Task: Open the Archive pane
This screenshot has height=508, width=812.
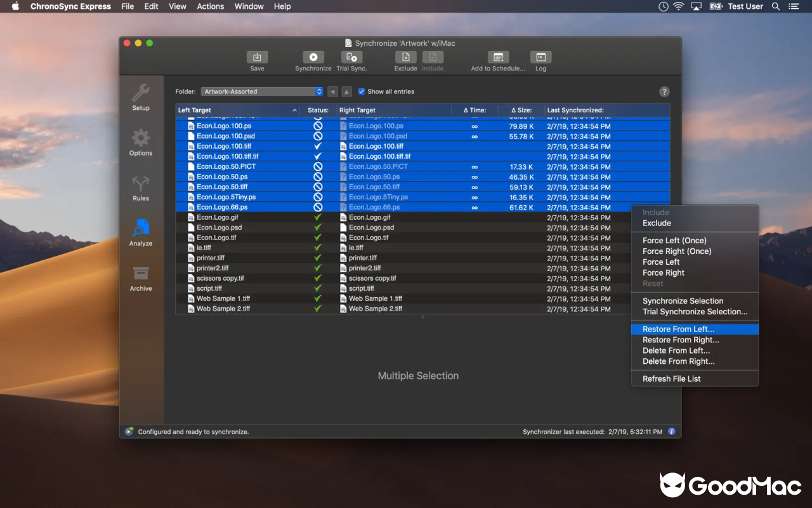Action: click(x=140, y=278)
